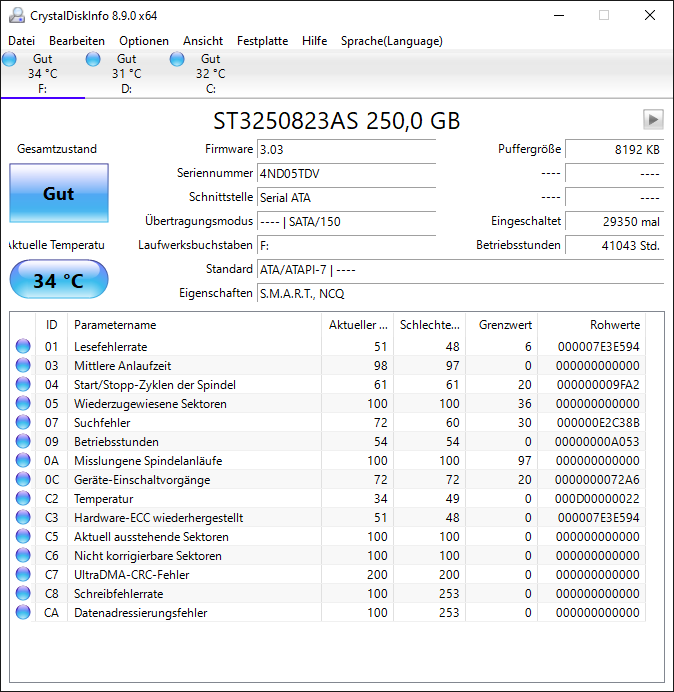
Task: Click status orb for ID 09 Betriebsstunden row
Action: [23, 441]
